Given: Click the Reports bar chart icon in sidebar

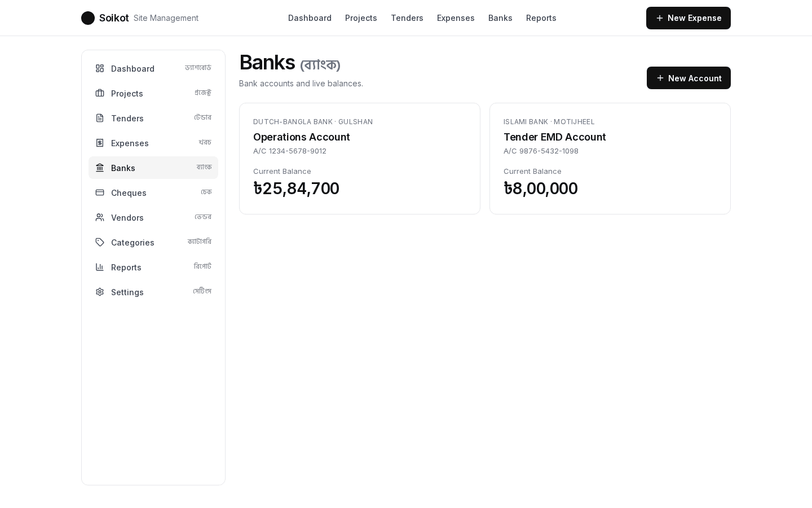Looking at the screenshot, I should pyautogui.click(x=100, y=267).
